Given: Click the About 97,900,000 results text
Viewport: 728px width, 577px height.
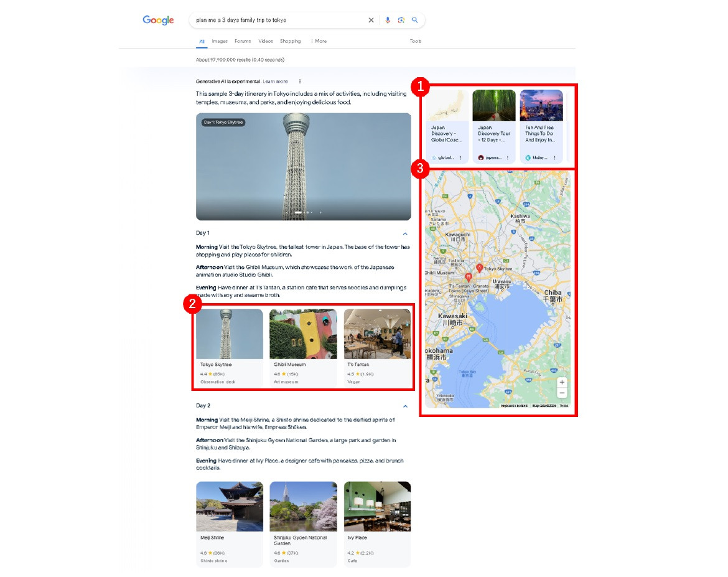Looking at the screenshot, I should click(240, 60).
